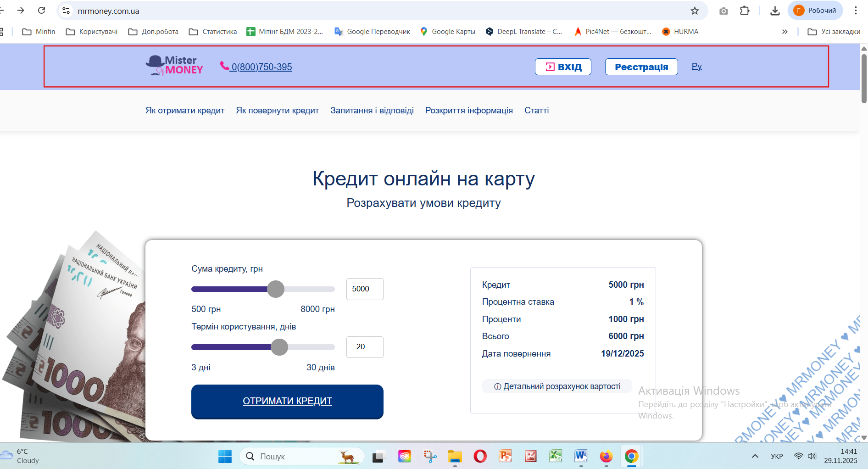Open Мітінг БДМ 2023 bookmark
868x469 pixels.
[x=285, y=32]
